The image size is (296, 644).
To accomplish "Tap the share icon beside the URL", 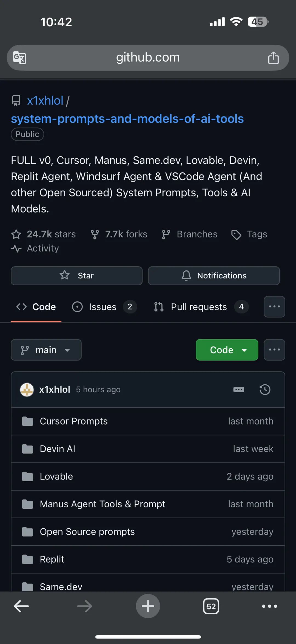I will point(274,58).
